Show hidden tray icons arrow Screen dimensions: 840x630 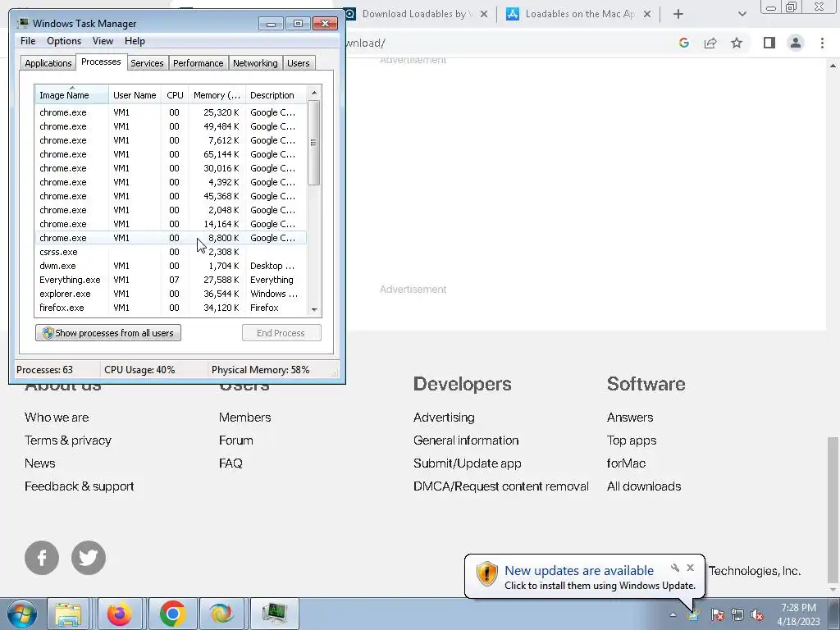coord(673,614)
